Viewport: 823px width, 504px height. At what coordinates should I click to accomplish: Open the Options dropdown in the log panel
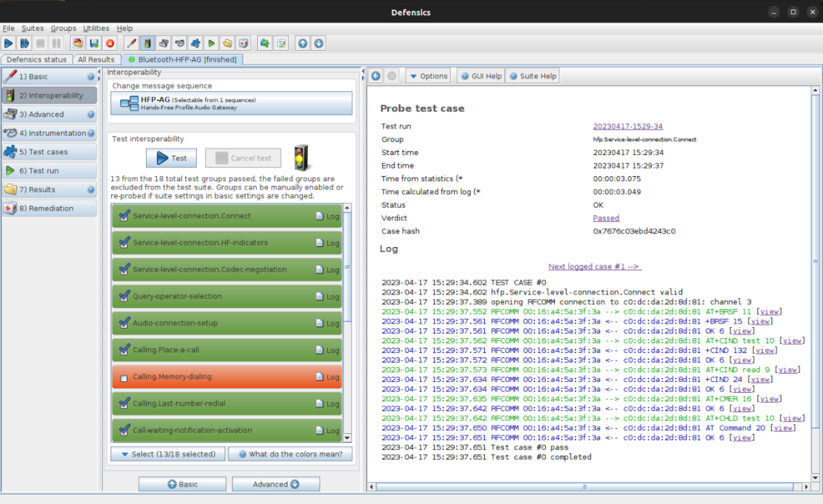pos(428,75)
